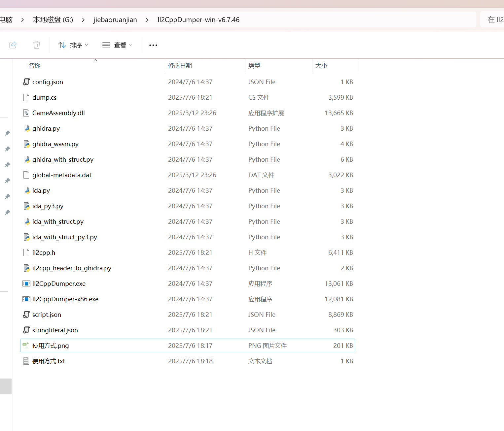Click Il2CppDumper-x86.exe application icon
The height and width of the screenshot is (431, 504).
point(26,299)
